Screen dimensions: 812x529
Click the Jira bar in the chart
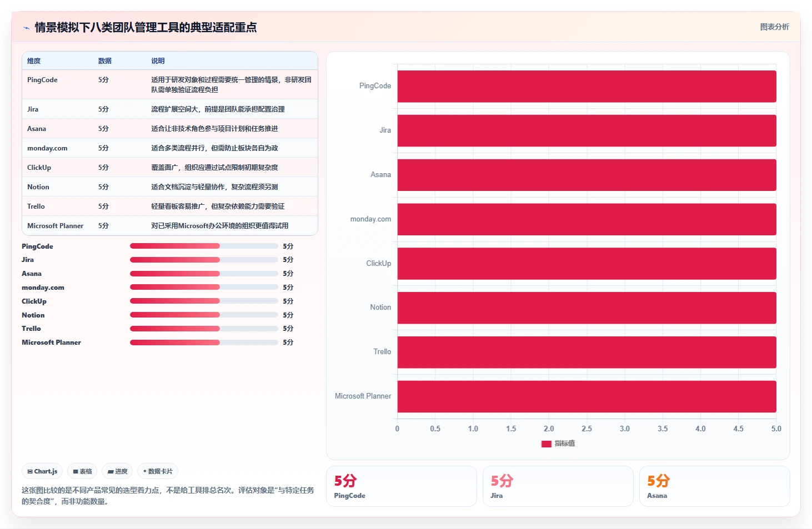(x=587, y=130)
